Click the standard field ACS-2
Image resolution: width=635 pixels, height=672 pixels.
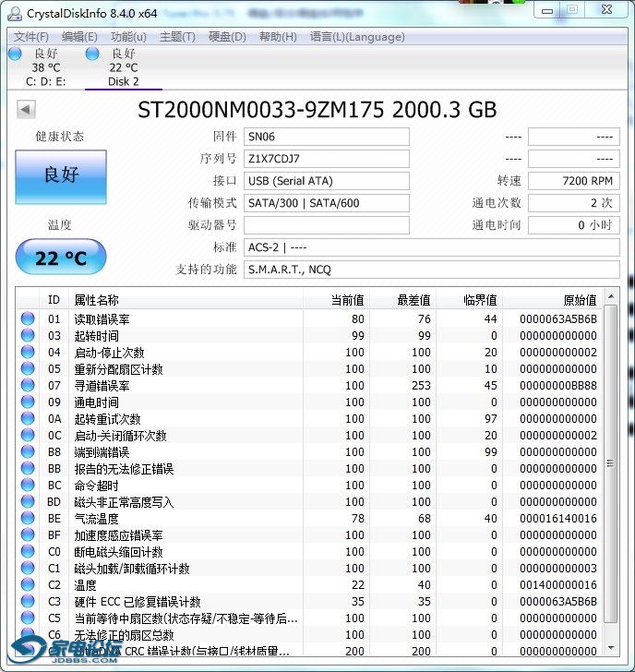(x=431, y=247)
